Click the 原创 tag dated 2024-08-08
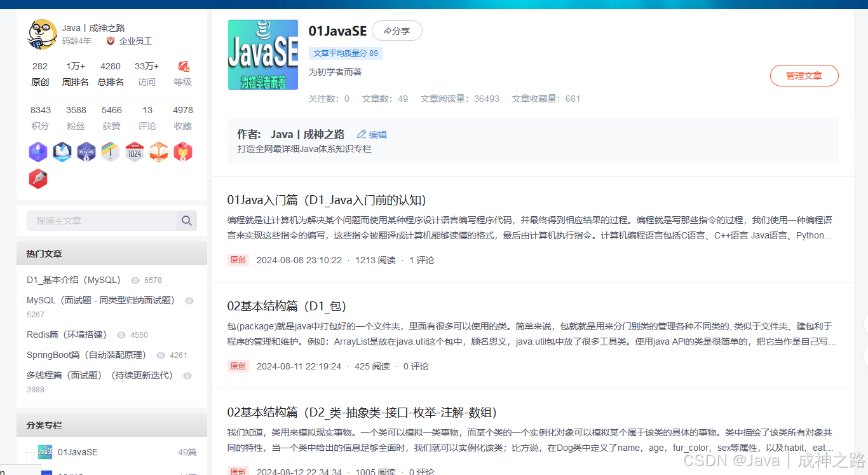This screenshot has width=868, height=475. (238, 260)
